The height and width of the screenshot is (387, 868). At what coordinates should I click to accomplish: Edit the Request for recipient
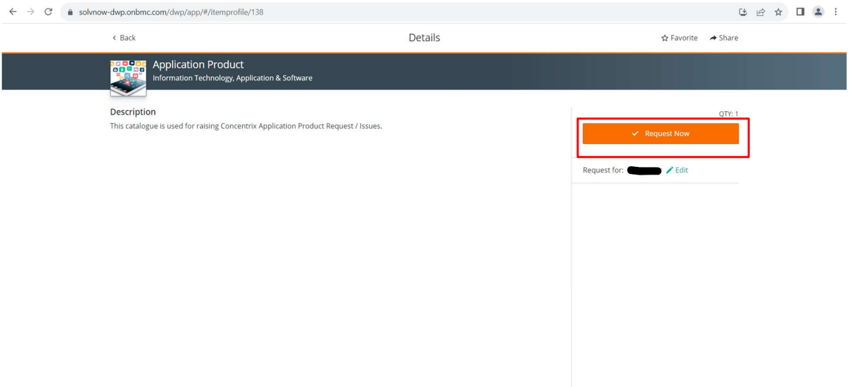[x=677, y=170]
